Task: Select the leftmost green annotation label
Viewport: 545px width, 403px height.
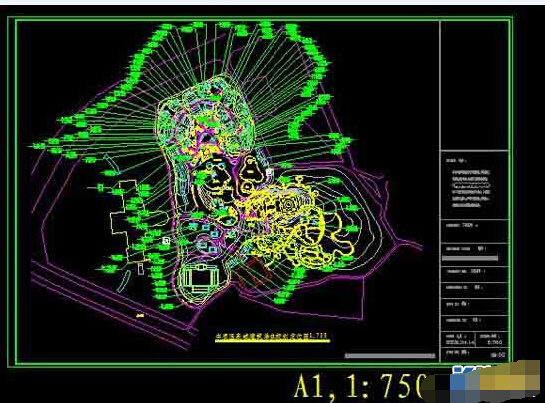Action: coord(39,146)
